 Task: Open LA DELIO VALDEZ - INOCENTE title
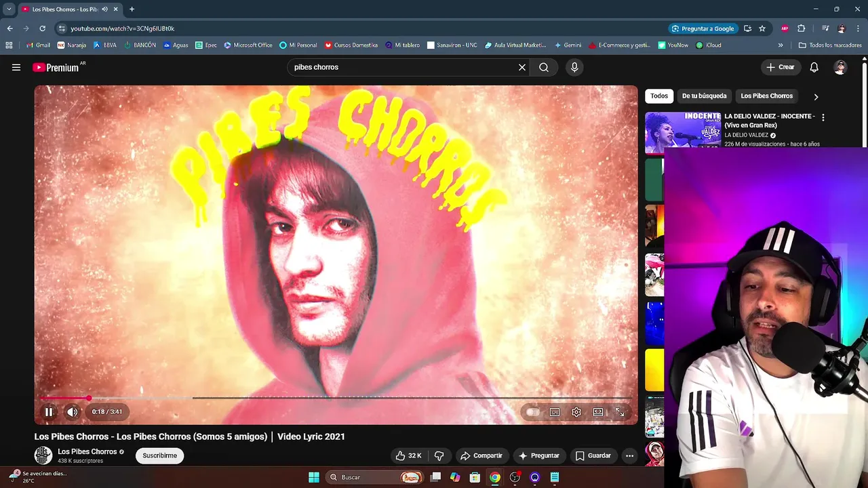point(770,120)
